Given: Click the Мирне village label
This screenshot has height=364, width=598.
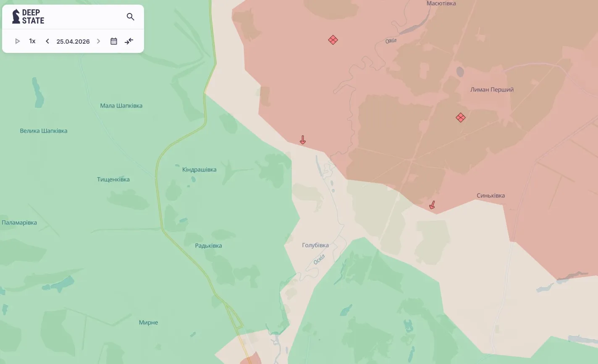Looking at the screenshot, I should tap(149, 322).
